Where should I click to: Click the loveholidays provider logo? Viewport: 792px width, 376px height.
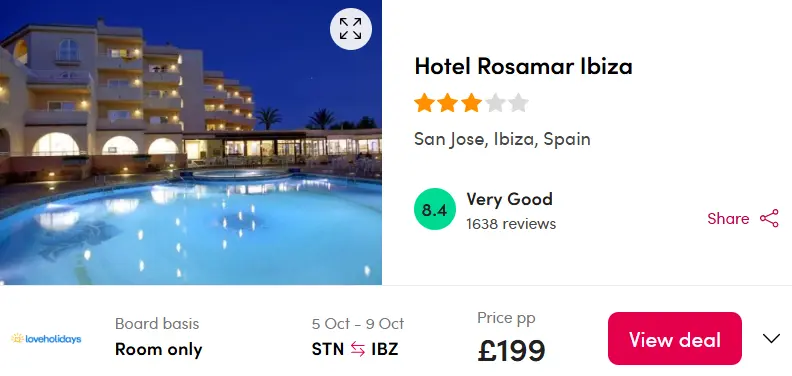[46, 339]
